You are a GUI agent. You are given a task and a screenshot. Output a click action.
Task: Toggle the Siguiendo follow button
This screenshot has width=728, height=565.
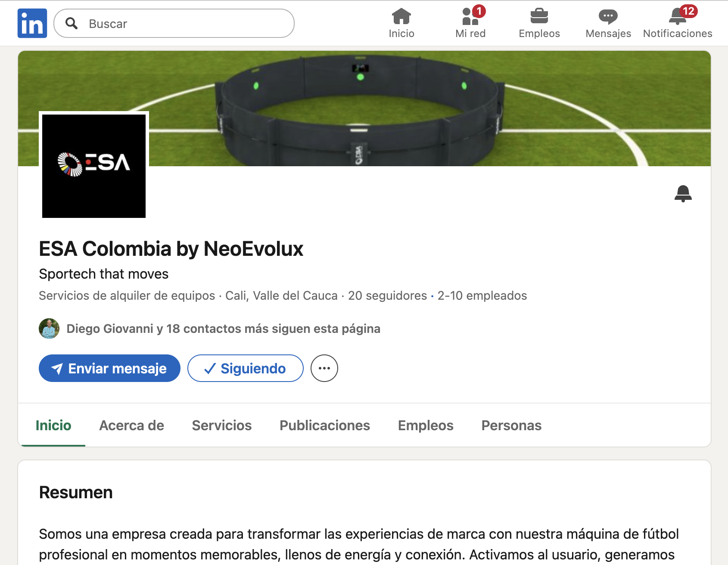(246, 368)
